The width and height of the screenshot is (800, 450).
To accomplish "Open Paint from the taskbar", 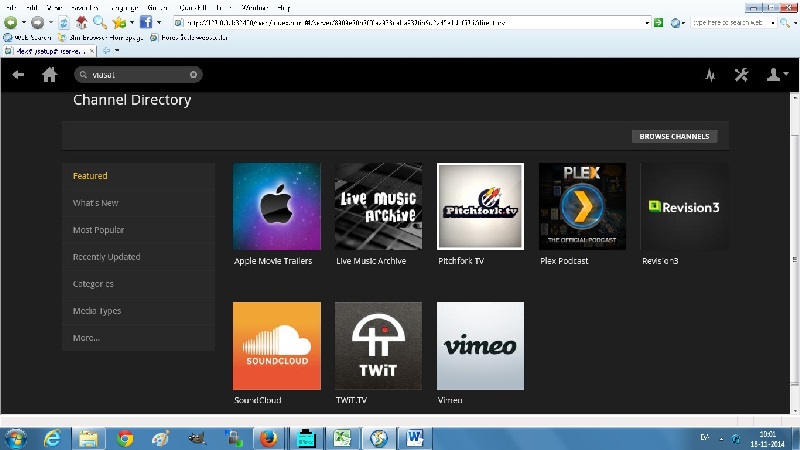I will [x=161, y=438].
